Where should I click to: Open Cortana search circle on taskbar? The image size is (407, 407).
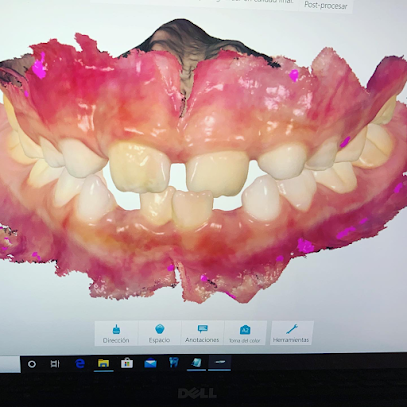[x=32, y=364]
